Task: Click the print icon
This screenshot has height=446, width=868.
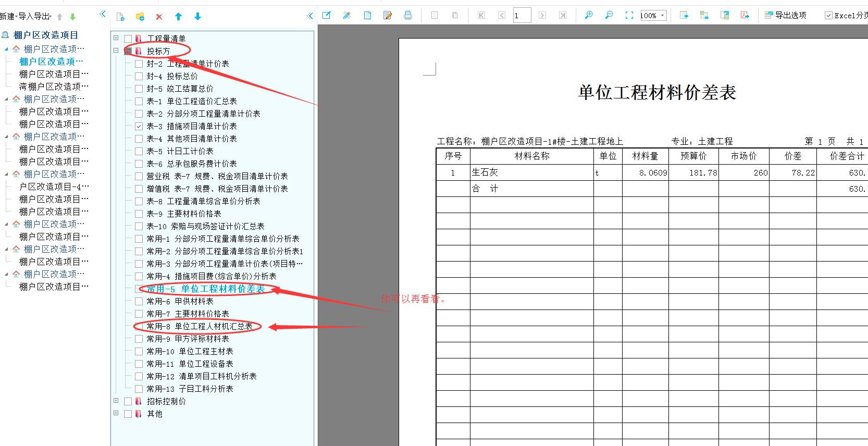Action: click(408, 15)
